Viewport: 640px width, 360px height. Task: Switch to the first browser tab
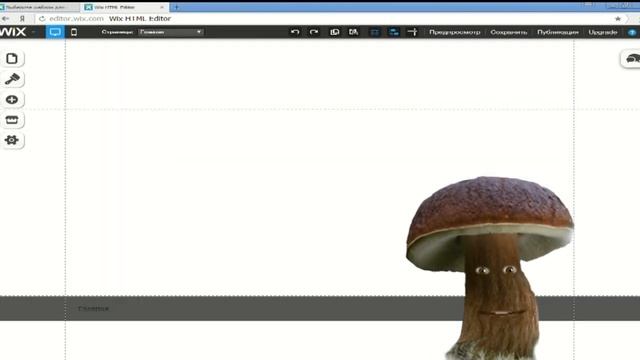[39, 7]
